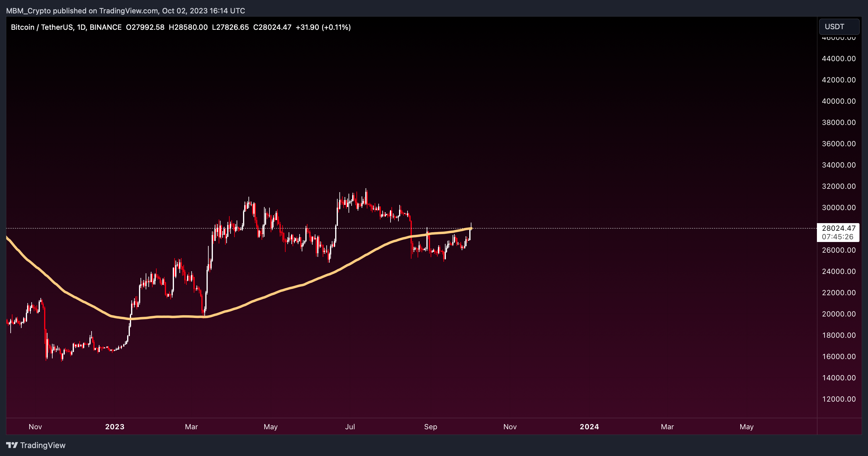Click the 26000.00 price axis label
This screenshot has width=868, height=456.
pyautogui.click(x=839, y=250)
